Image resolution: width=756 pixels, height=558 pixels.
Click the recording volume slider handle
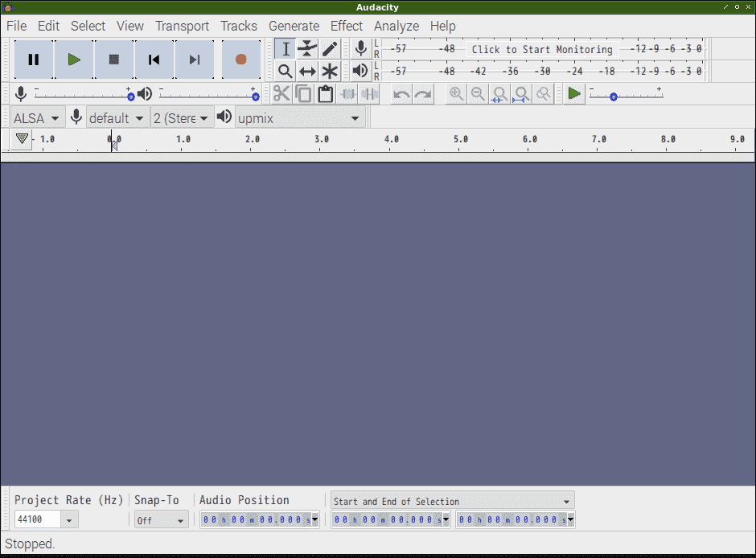(130, 96)
